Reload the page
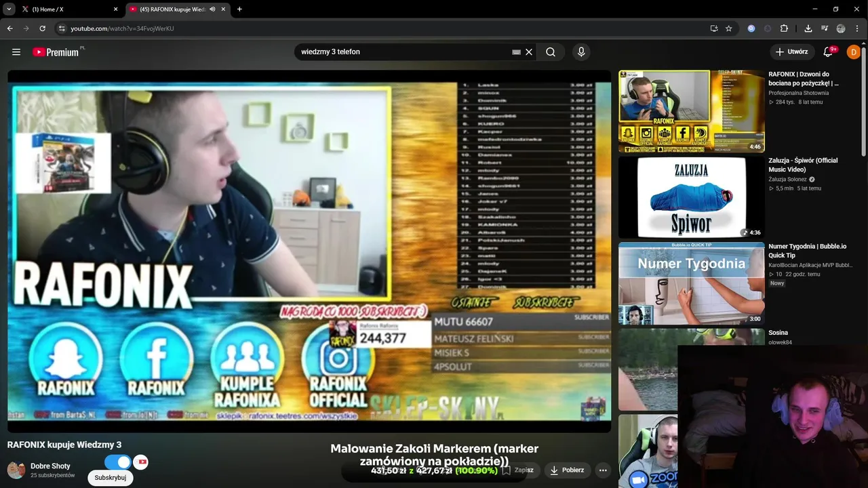This screenshot has width=868, height=488. [x=42, y=28]
